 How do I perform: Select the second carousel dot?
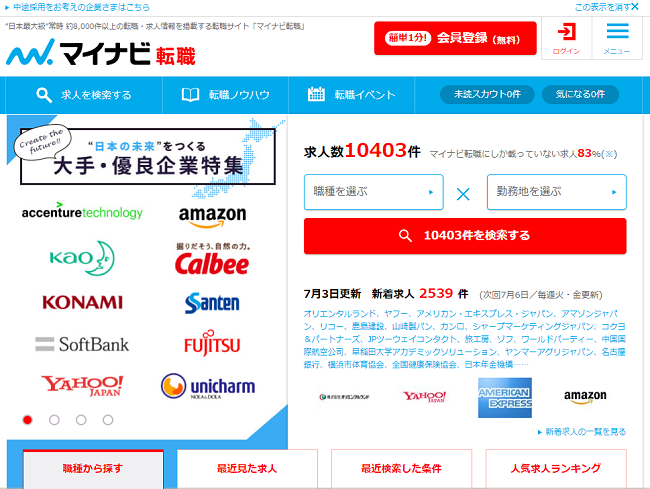[x=54, y=420]
